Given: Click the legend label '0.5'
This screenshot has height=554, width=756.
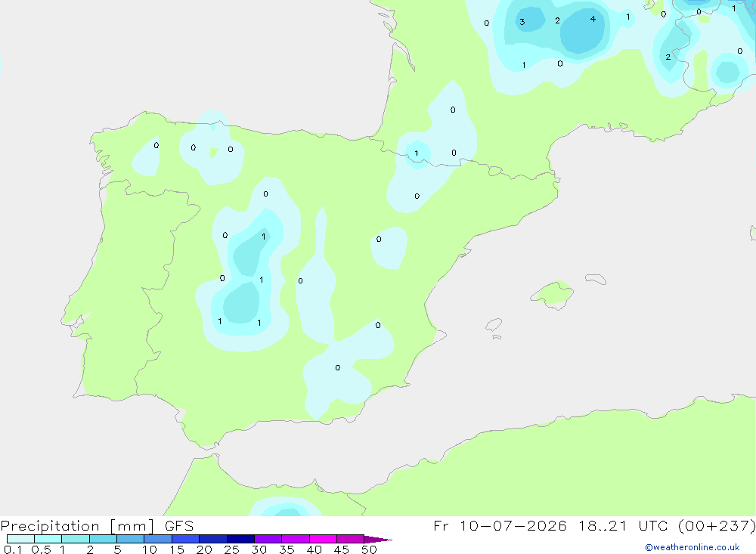Looking at the screenshot, I should (41, 549).
